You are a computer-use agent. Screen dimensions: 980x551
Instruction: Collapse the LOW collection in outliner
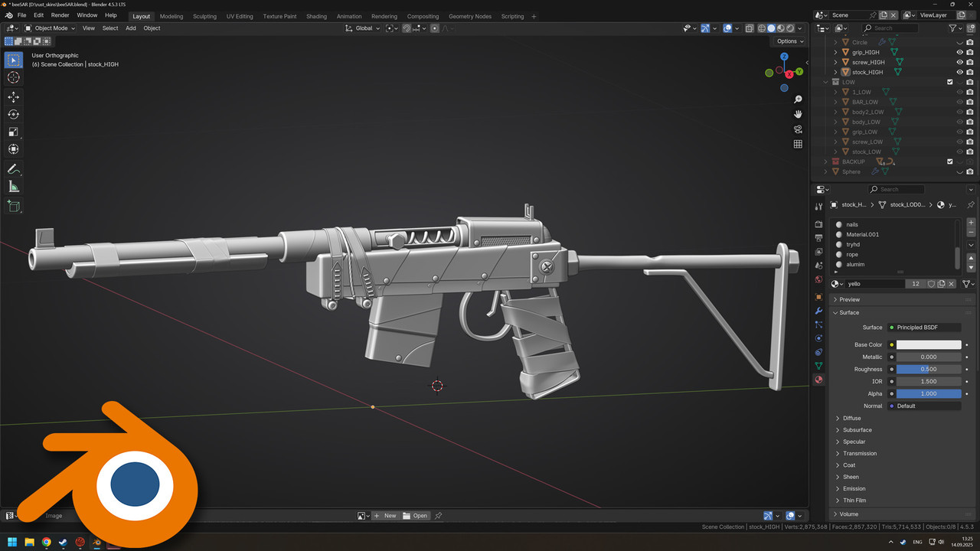tap(826, 82)
